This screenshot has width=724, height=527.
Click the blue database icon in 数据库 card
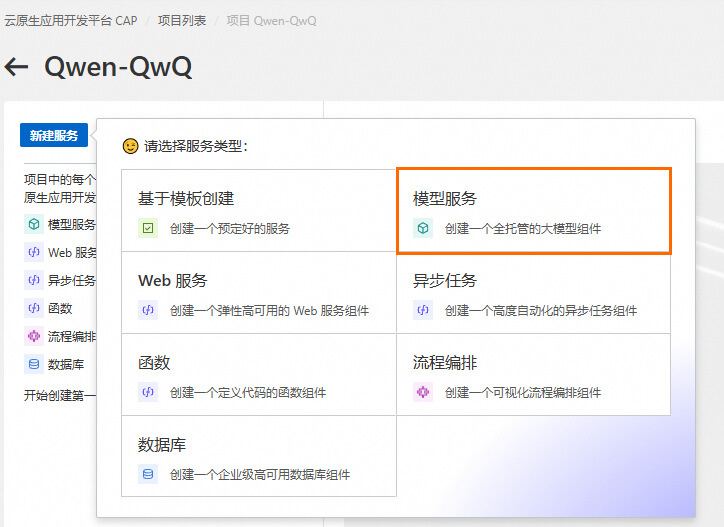coord(148,474)
